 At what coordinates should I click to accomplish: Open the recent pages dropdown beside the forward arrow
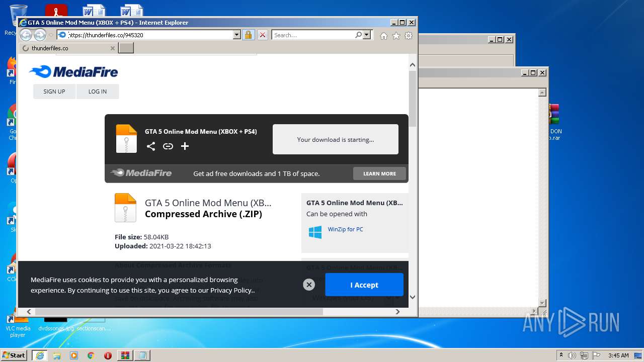(51, 35)
